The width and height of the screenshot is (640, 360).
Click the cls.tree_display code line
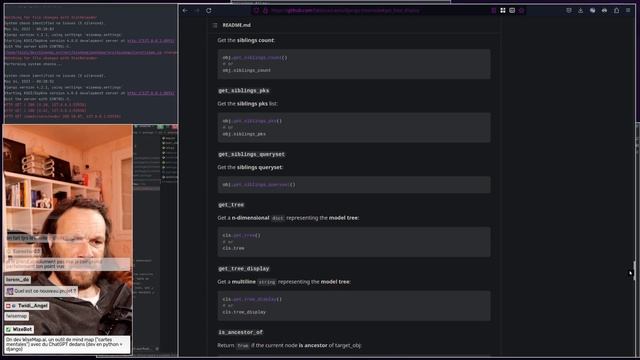[244, 312]
